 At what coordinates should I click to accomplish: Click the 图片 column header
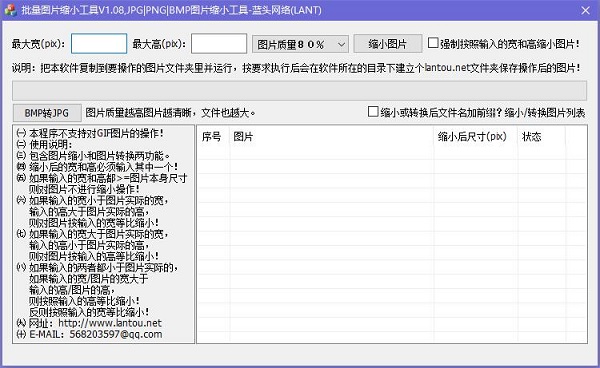pyautogui.click(x=331, y=137)
